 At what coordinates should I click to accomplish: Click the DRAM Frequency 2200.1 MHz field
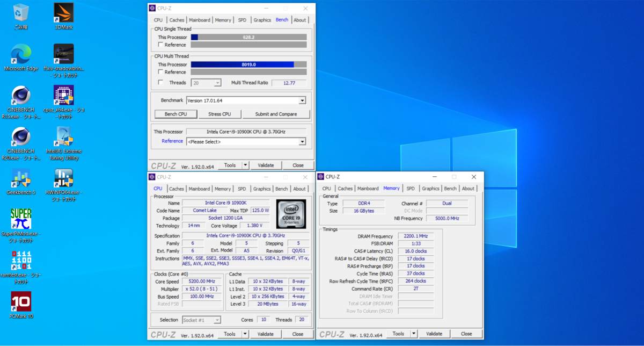(x=415, y=236)
